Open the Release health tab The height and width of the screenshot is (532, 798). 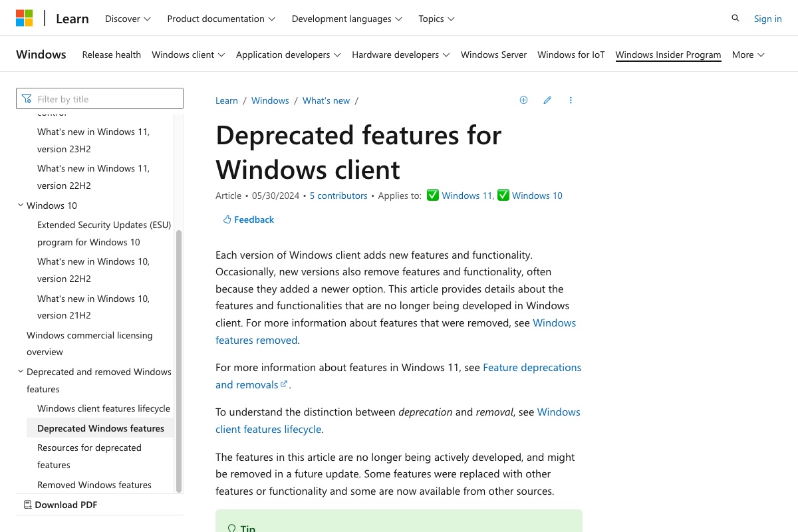[112, 55]
